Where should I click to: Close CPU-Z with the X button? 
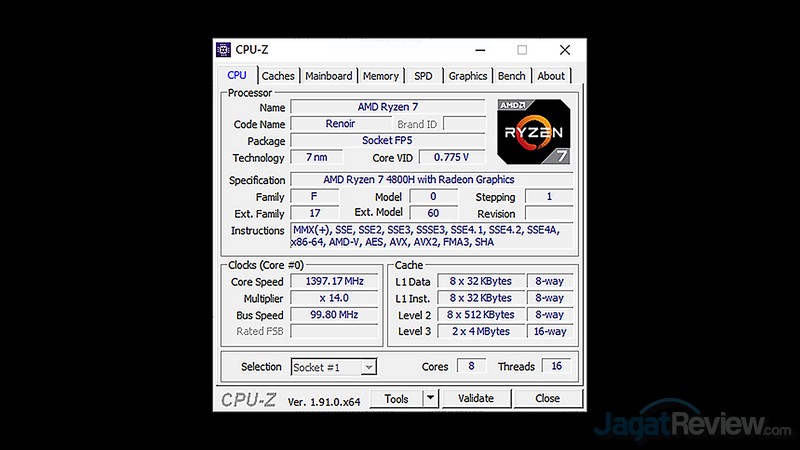(x=565, y=50)
